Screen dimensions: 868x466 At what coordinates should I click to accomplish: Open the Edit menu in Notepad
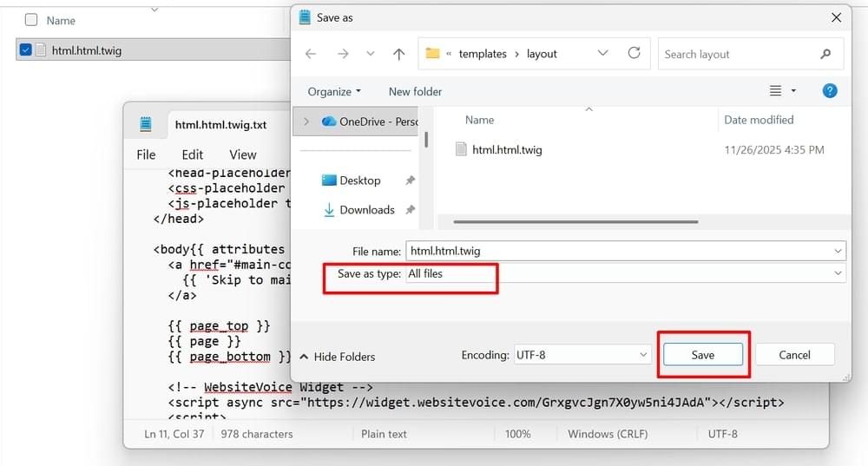pos(192,154)
